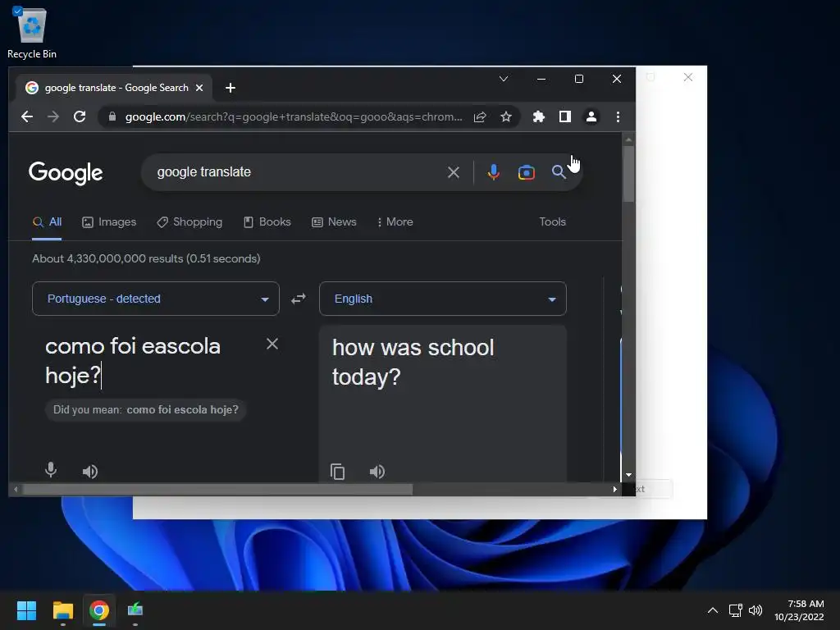Reload the Google search page
This screenshot has width=840, height=630.
pyautogui.click(x=80, y=116)
